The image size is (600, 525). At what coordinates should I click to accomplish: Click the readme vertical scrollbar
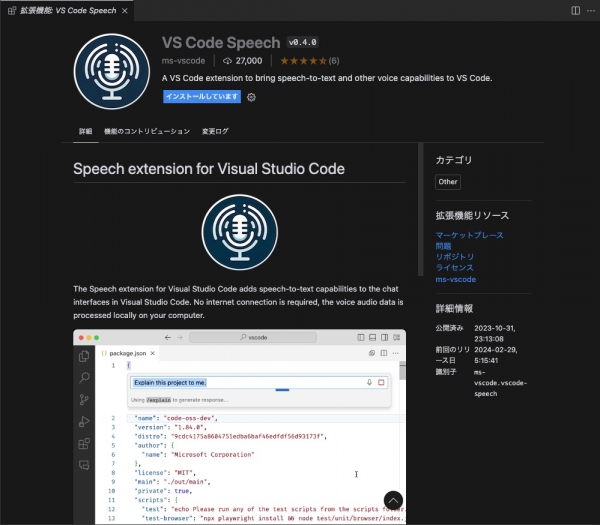421,209
